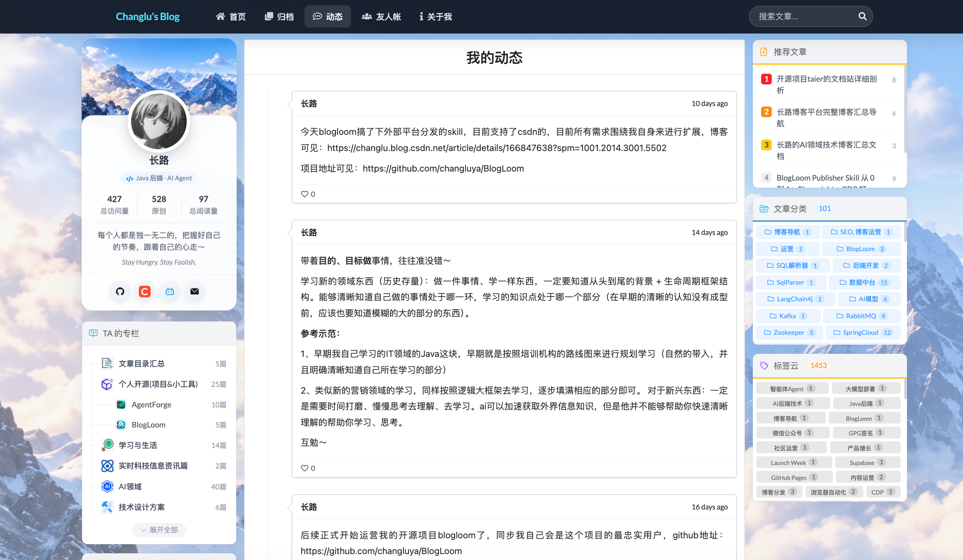The image size is (963, 560).
Task: Open the 关于我 about page
Action: pos(435,17)
